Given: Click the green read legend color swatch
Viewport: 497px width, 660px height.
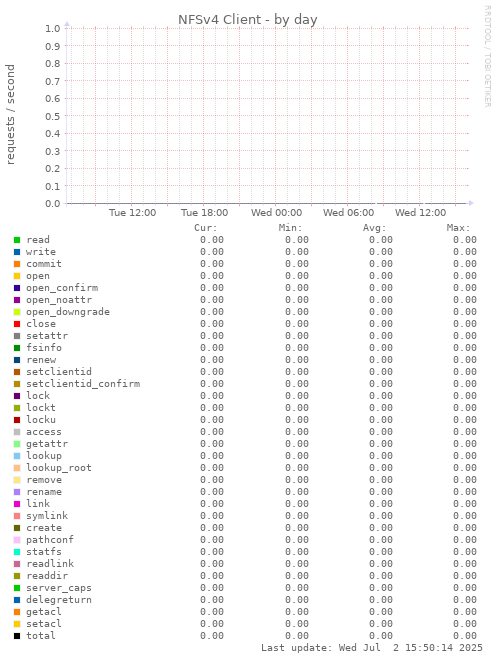Looking at the screenshot, I should pos(17,240).
